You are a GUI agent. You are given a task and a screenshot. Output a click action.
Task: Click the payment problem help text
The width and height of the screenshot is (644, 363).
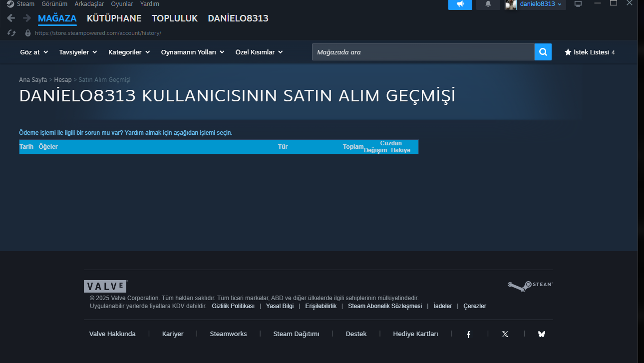[126, 133]
